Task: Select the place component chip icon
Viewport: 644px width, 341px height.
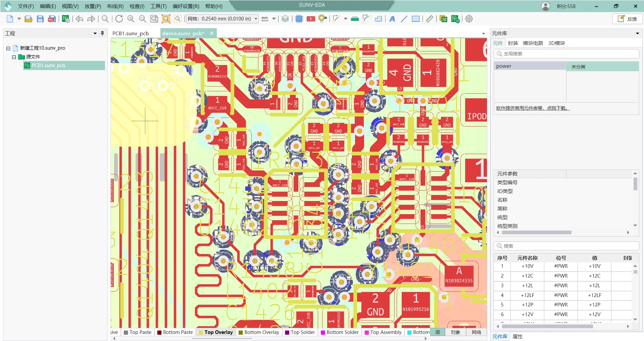Action: pyautogui.click(x=299, y=19)
